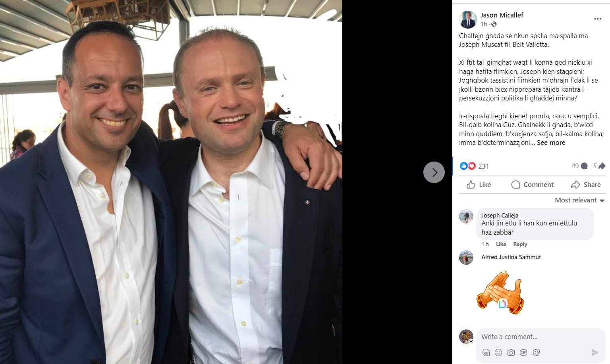
Task: Attach a photo with the camera icon
Action: [511, 352]
